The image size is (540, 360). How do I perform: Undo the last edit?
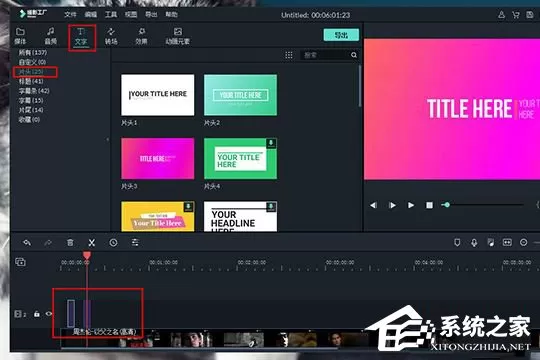(x=27, y=243)
